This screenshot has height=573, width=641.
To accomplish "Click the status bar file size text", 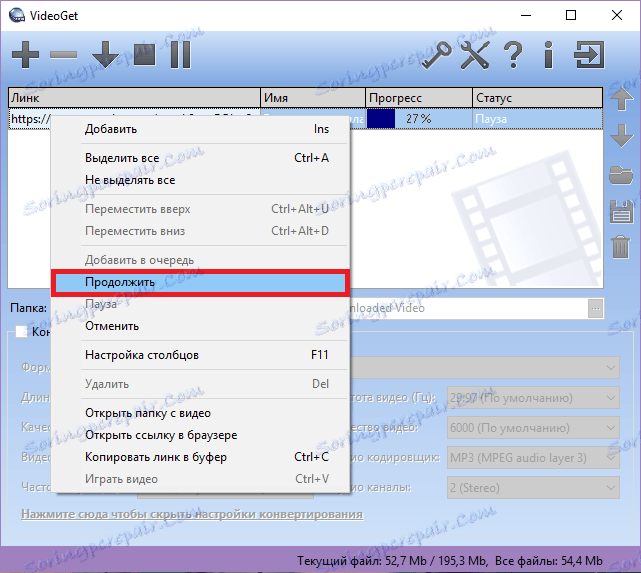I will 450,561.
